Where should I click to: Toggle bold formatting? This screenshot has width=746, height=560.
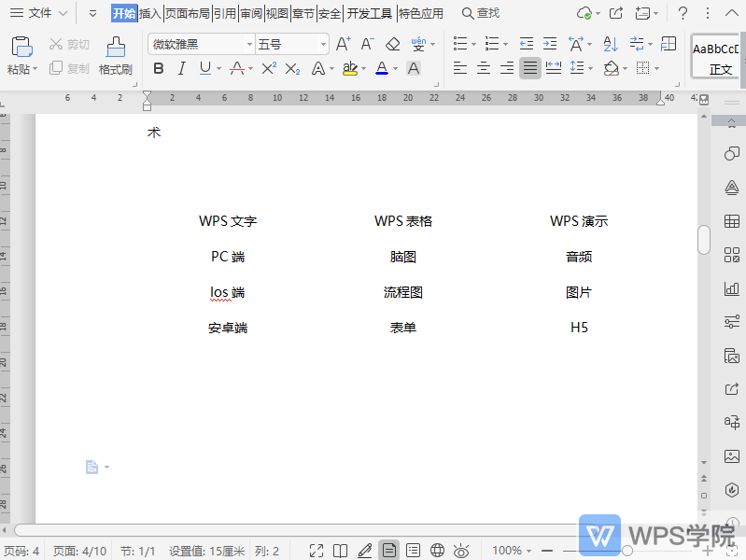point(159,68)
